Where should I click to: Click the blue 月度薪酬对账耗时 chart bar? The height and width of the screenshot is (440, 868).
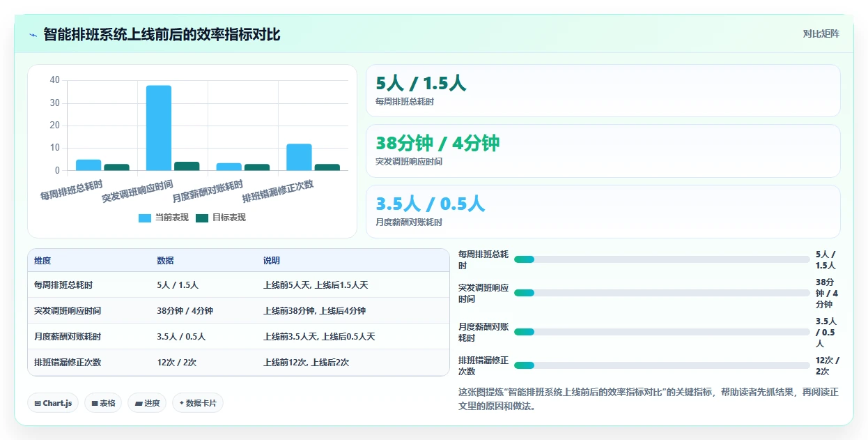[x=228, y=167]
